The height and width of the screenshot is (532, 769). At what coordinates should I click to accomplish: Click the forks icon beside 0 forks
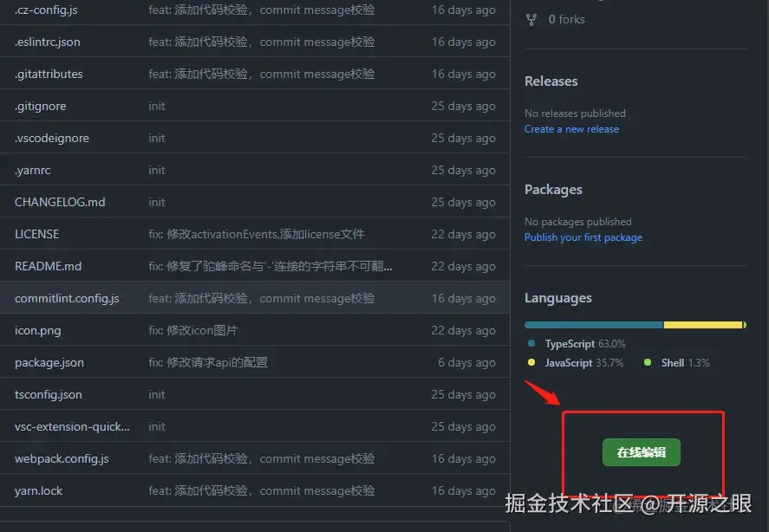pyautogui.click(x=531, y=20)
